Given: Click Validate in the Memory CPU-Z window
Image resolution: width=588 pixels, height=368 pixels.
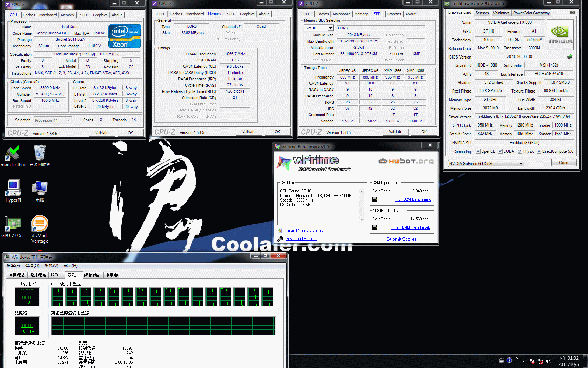Looking at the screenshot, I should [x=249, y=132].
